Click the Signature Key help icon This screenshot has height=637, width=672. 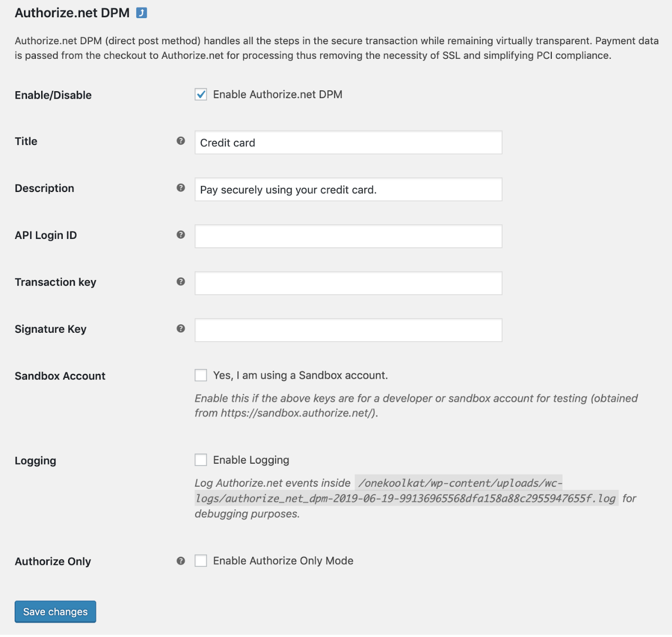coord(181,329)
